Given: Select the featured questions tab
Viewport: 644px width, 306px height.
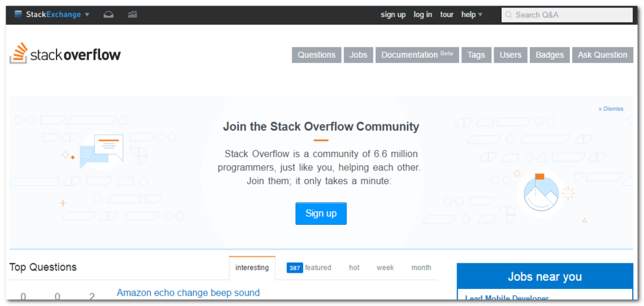Looking at the screenshot, I should (309, 268).
